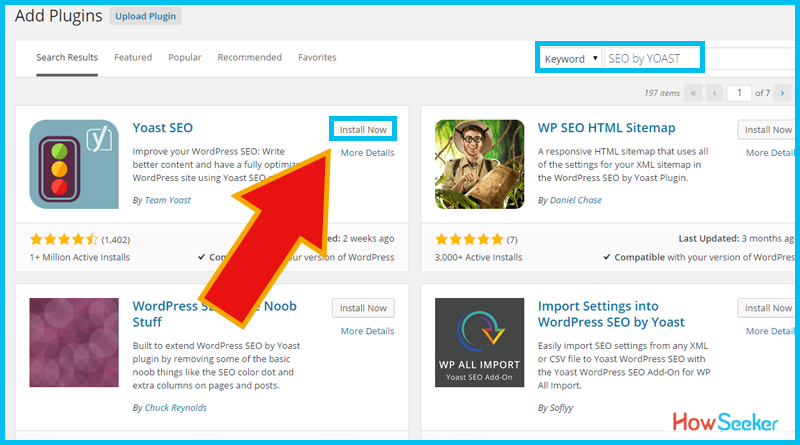Open More Details for Yoast SEO
Viewport: 800px width, 445px height.
click(x=367, y=153)
